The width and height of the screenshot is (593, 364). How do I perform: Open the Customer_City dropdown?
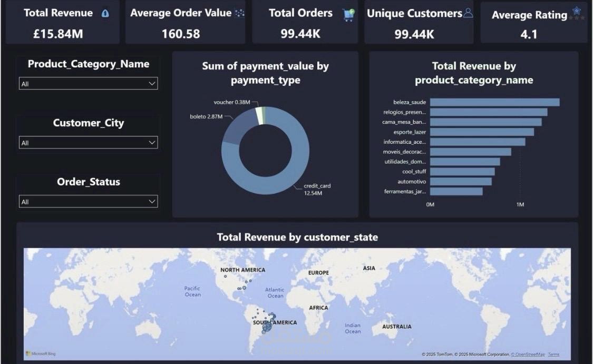tap(88, 142)
